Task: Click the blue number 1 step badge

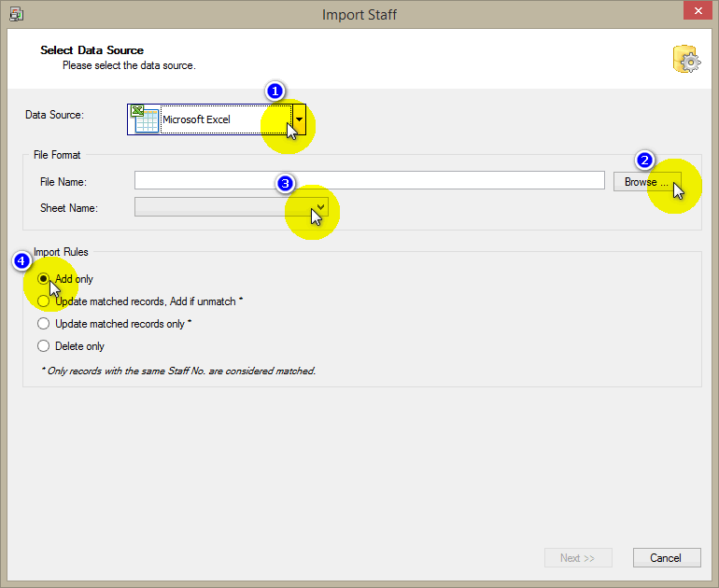Action: pyautogui.click(x=275, y=91)
